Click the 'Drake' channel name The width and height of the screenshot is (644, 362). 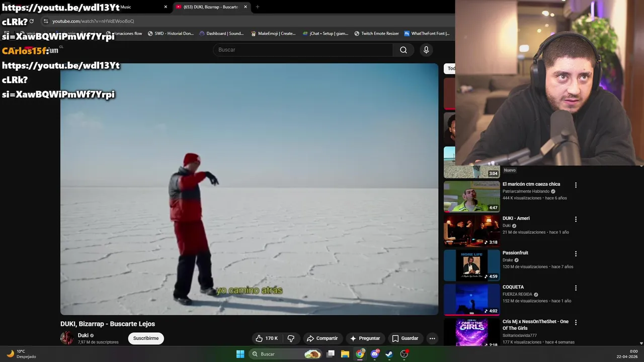pos(508,260)
